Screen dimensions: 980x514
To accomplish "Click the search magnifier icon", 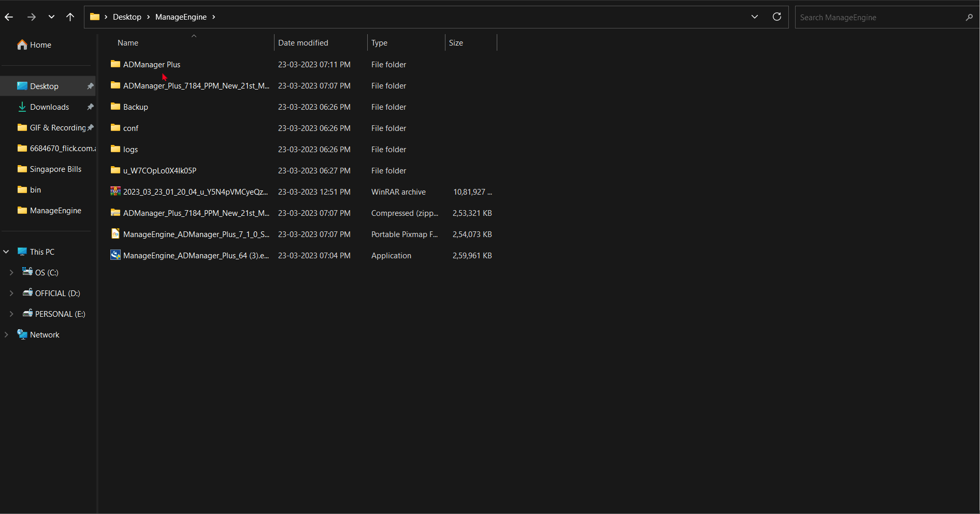I will (x=969, y=18).
